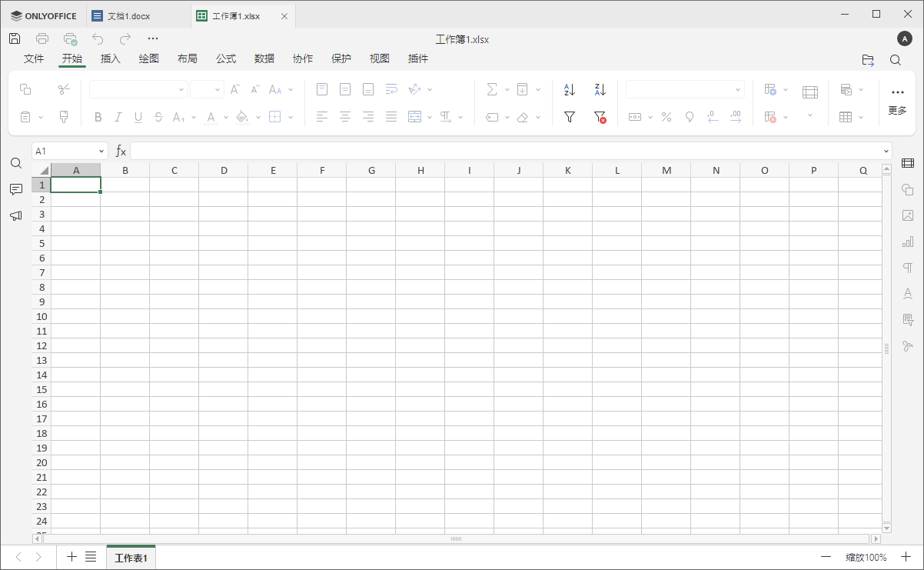924x570 pixels.
Task: Toggle bold formatting
Action: point(98,117)
